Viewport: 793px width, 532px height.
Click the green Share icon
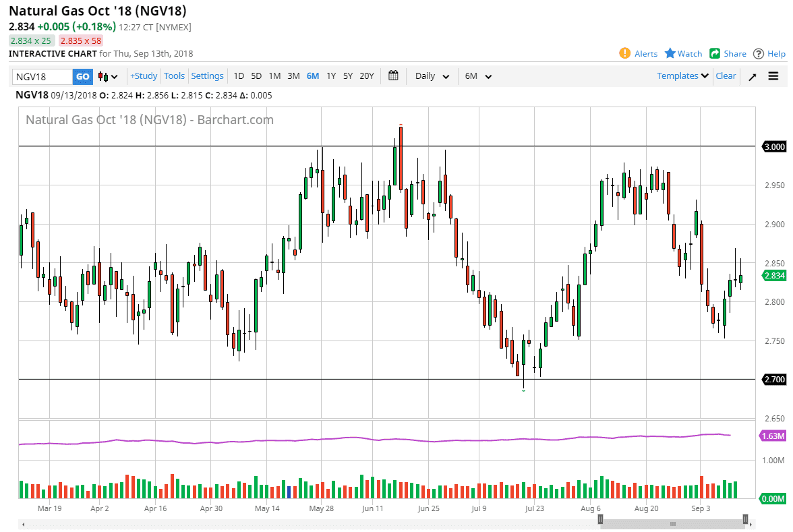[715, 53]
